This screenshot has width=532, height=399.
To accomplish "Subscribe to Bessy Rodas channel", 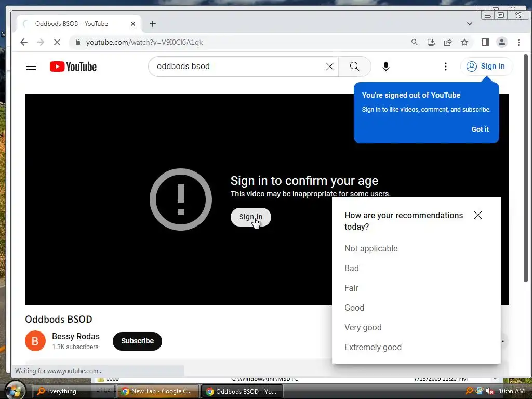I will 137,341.
